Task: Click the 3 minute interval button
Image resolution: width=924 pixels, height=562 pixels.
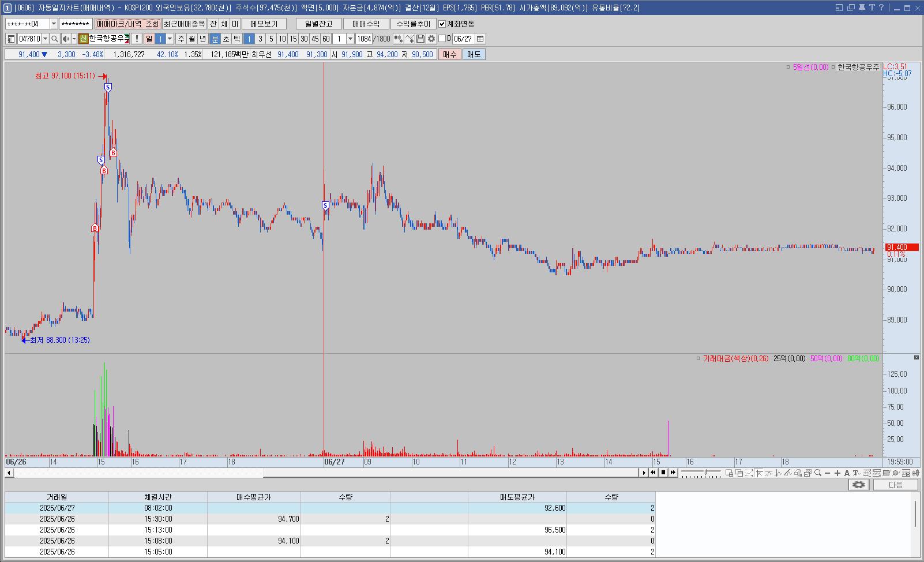Action: click(x=260, y=39)
